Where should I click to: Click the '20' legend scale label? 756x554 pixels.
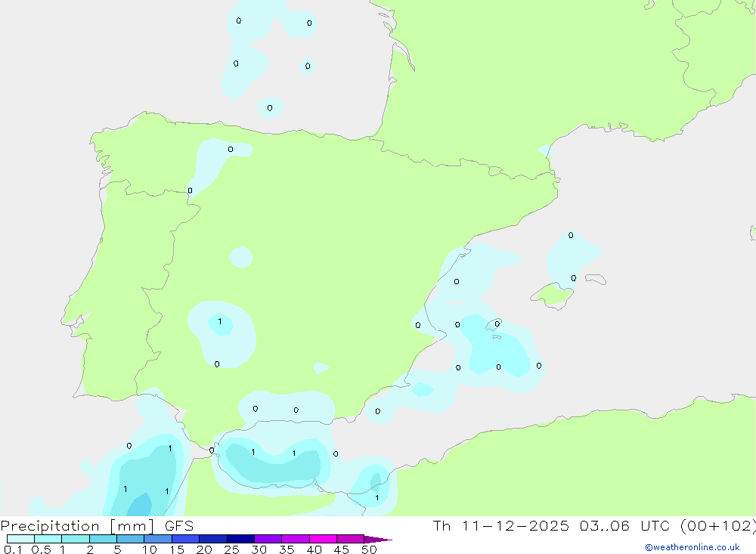tap(204, 549)
